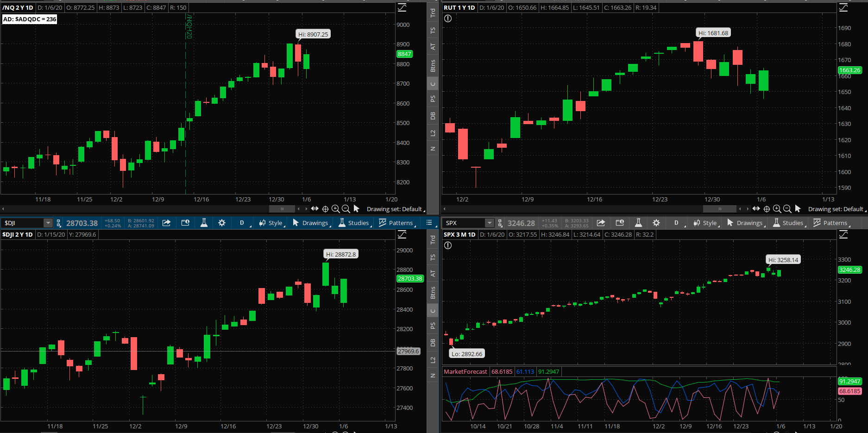Open the Btns sidebar tab beside $DJI chart
This screenshot has height=433, width=868.
(433, 293)
